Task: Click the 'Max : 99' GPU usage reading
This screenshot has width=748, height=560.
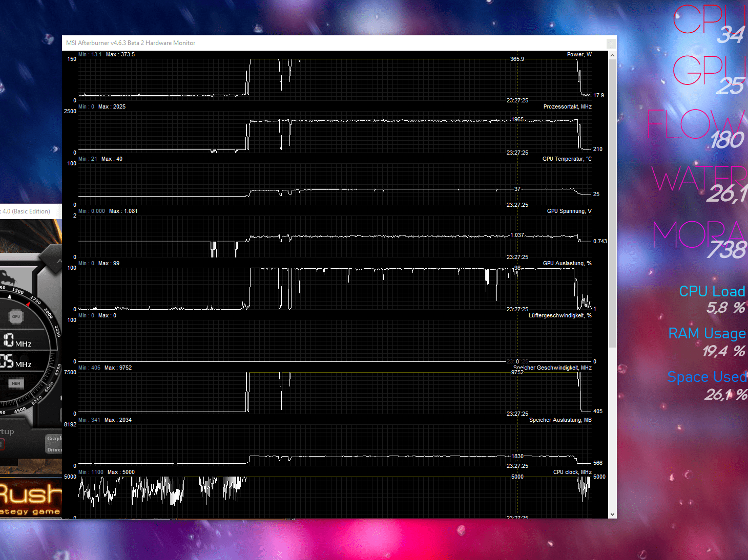Action: (109, 263)
